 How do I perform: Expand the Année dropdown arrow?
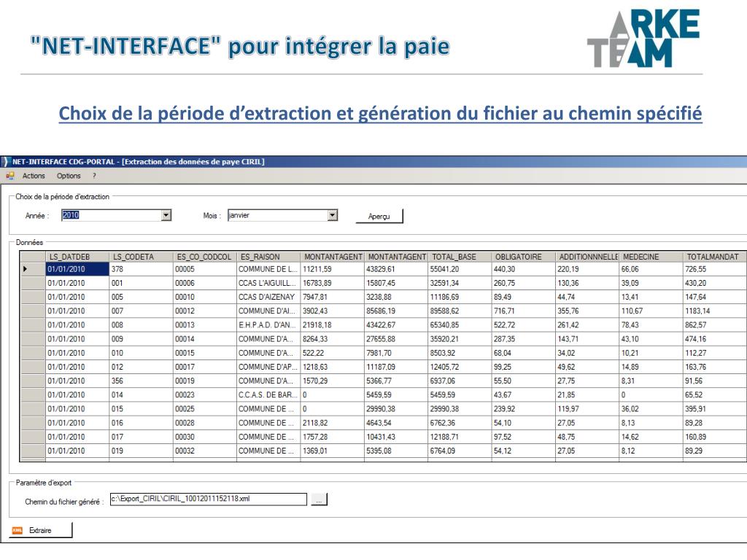[166, 215]
